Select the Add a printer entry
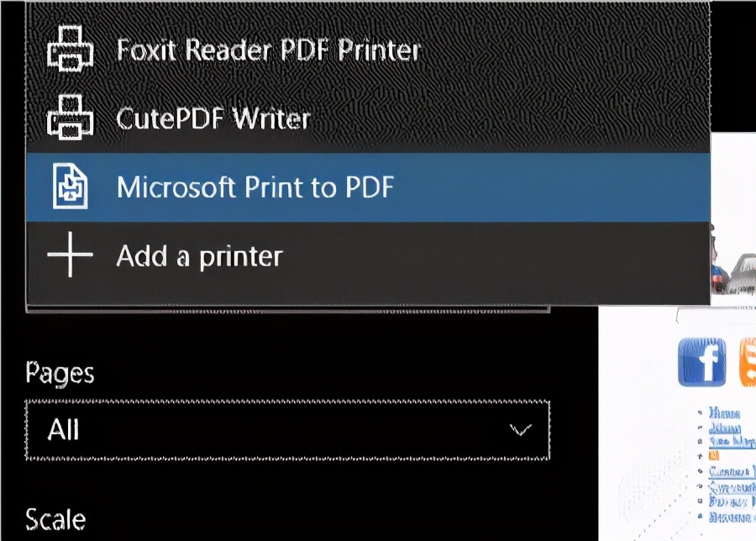The image size is (756, 541). coord(368,256)
